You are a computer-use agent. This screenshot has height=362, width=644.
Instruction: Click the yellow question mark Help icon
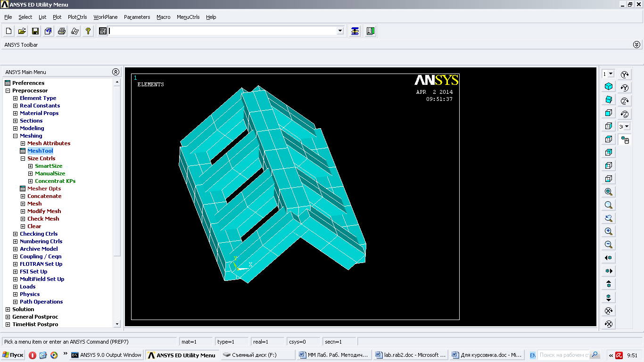(x=88, y=31)
